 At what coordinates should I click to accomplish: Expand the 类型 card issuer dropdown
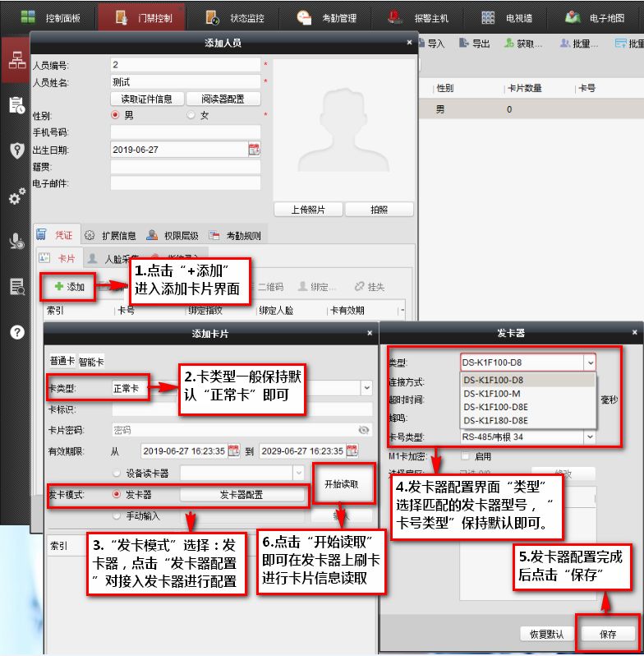589,362
